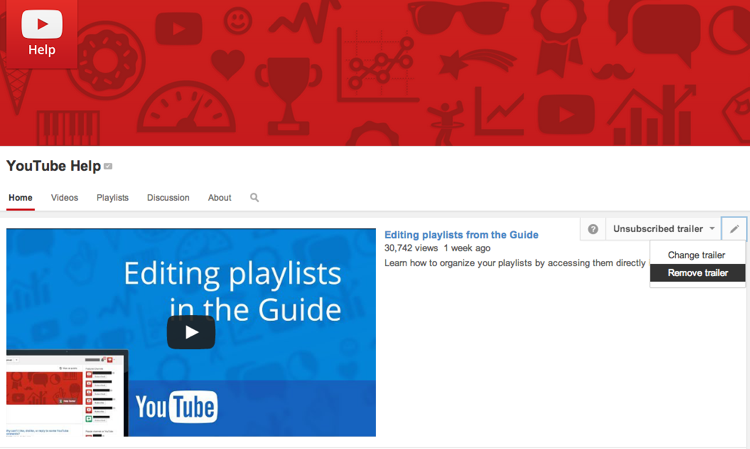This screenshot has height=449, width=750.
Task: Play the Editing playlists trailer video
Action: (x=191, y=332)
